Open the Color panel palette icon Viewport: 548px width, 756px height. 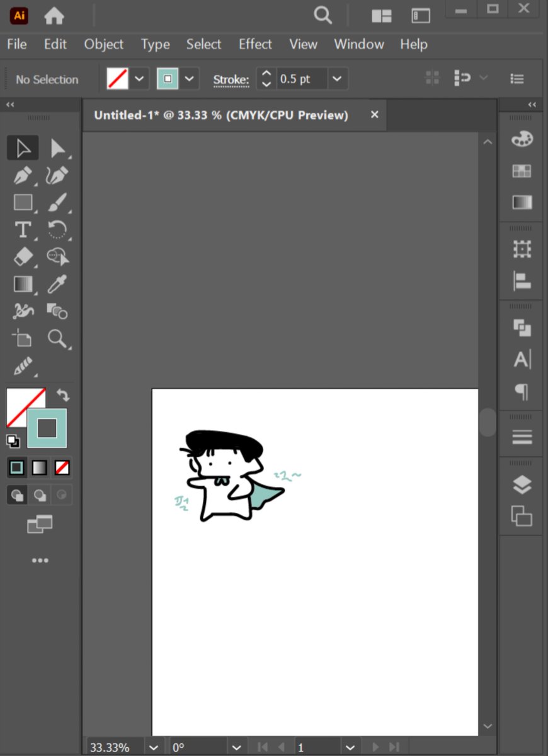point(522,139)
